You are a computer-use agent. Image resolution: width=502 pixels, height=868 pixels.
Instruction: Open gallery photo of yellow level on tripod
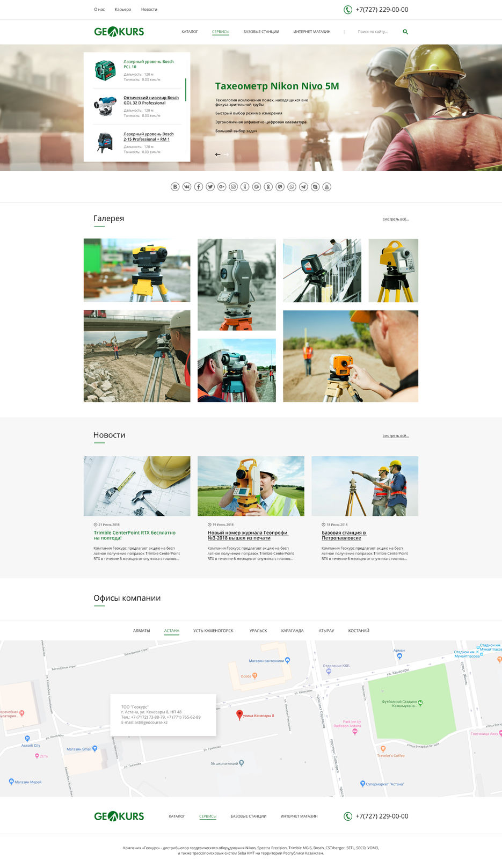(x=137, y=270)
